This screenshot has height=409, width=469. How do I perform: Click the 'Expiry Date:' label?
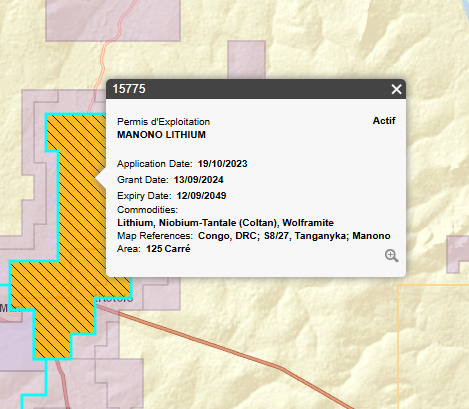[x=144, y=196]
